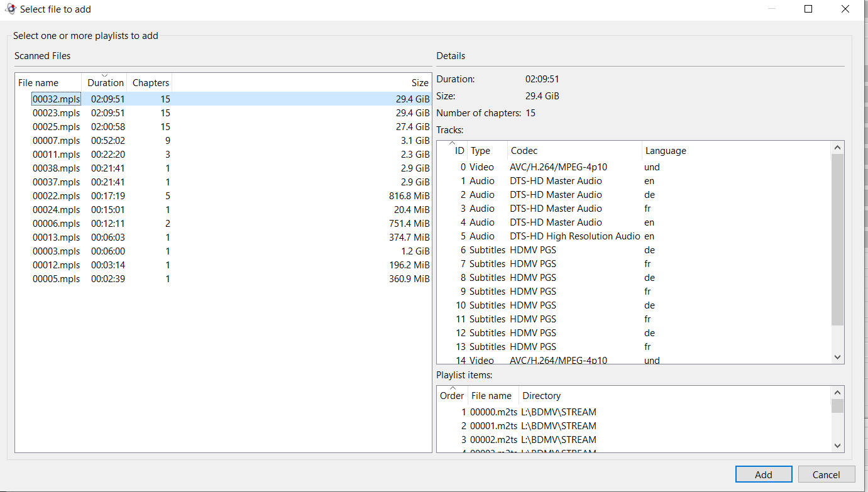Select track 4 DTS-HD Master Audio row
Screen dimensions: 868x492
(634, 222)
